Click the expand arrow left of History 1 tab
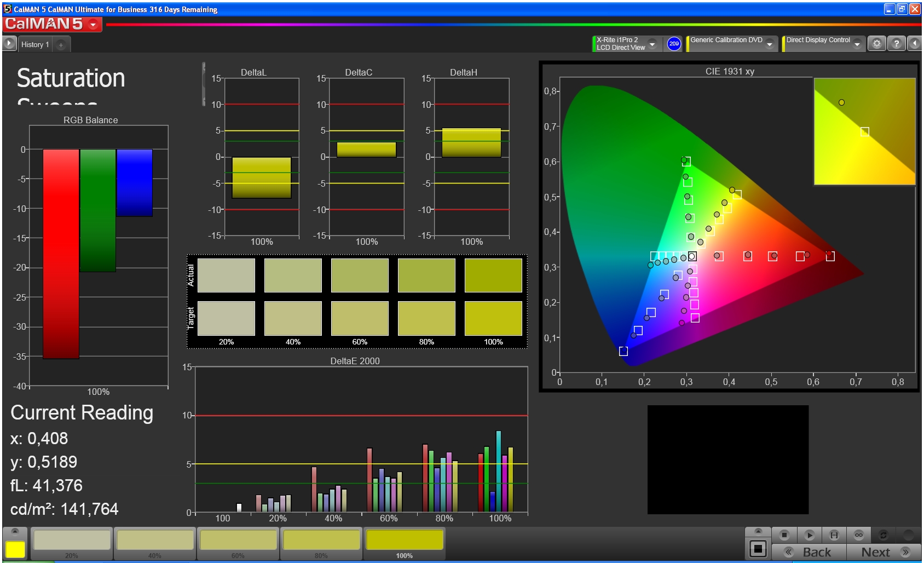 9,43
